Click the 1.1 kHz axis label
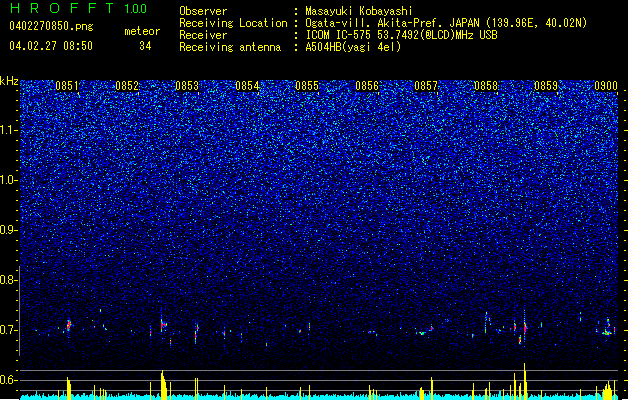629x400 pixels. point(8,130)
